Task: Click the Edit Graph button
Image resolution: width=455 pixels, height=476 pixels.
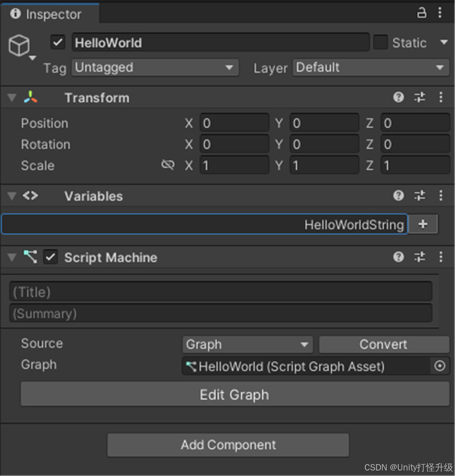Action: (x=235, y=394)
